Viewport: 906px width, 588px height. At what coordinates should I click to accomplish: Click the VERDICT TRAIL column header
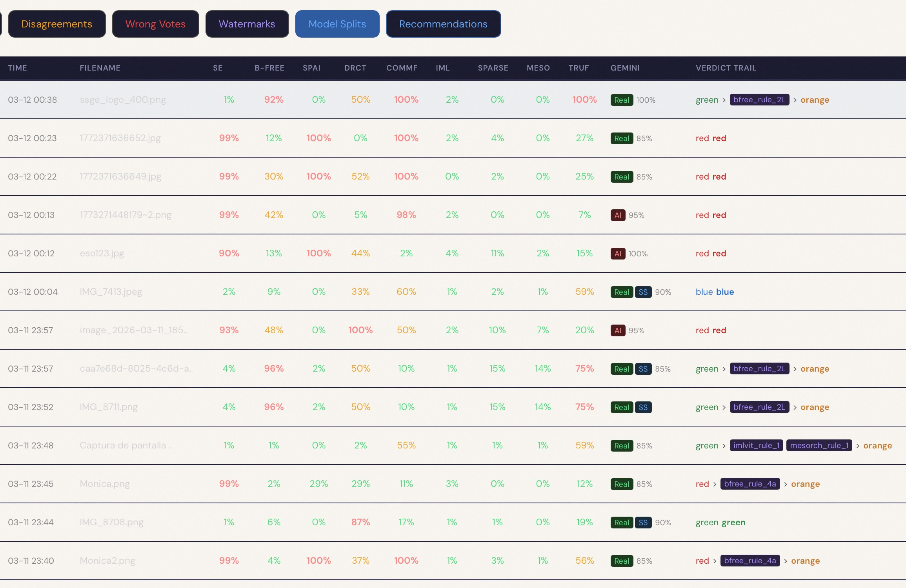click(x=726, y=68)
